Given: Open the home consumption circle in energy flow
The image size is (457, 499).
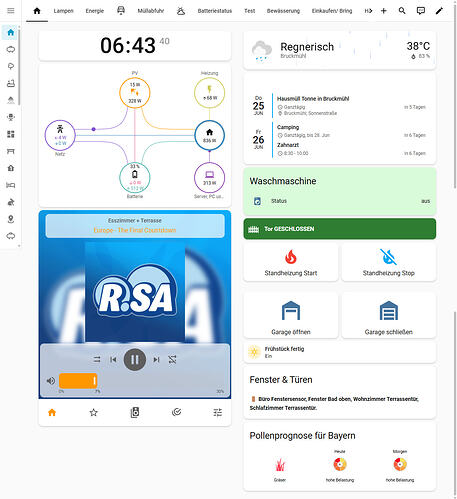Looking at the screenshot, I should click(209, 135).
